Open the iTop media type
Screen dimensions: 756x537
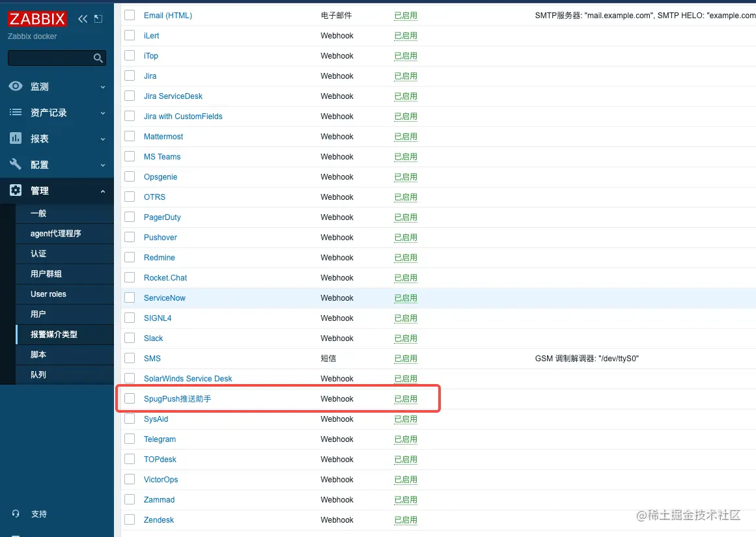(x=151, y=56)
